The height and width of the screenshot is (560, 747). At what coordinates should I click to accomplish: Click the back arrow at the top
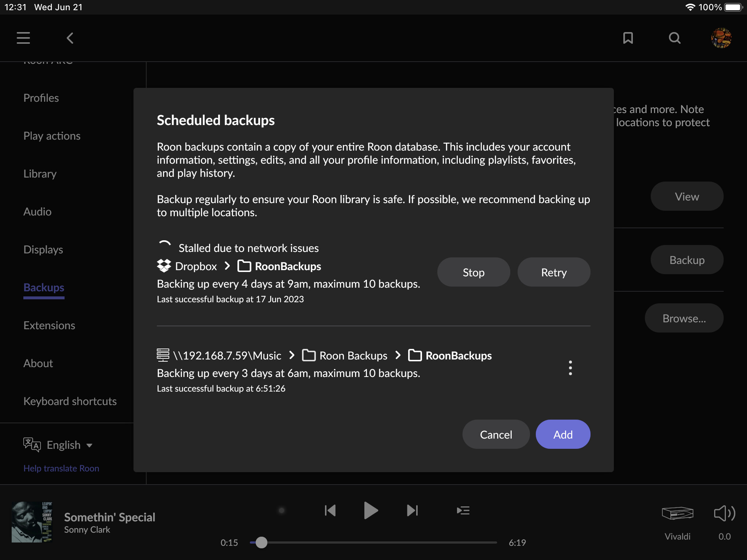[x=70, y=38]
